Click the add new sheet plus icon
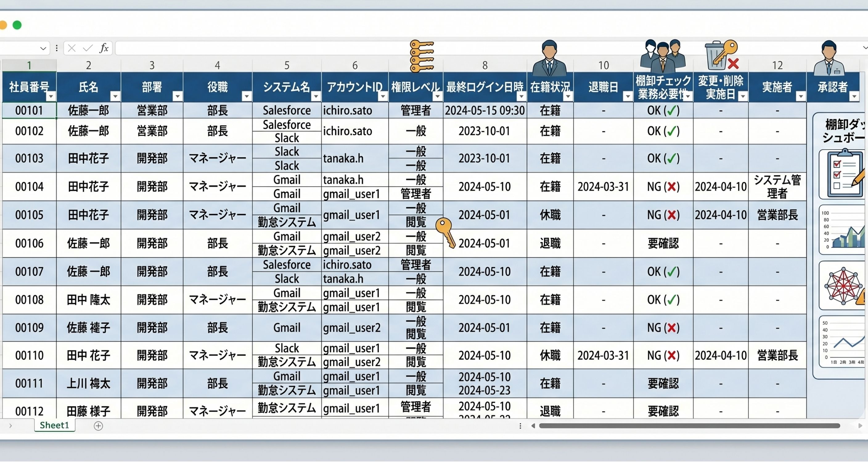The image size is (868, 473). pos(98,426)
